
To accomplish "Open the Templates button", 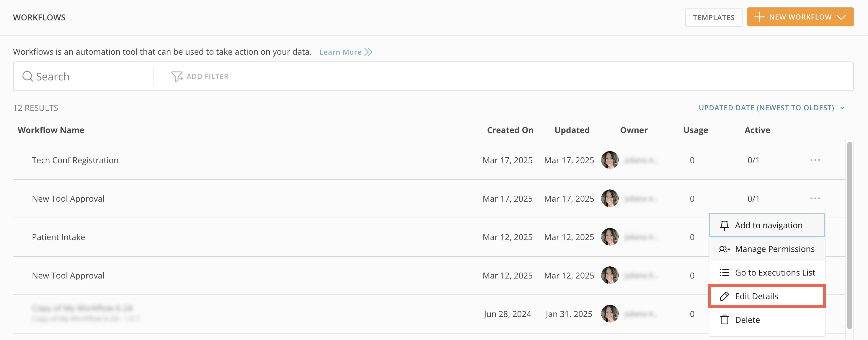I will pyautogui.click(x=713, y=17).
